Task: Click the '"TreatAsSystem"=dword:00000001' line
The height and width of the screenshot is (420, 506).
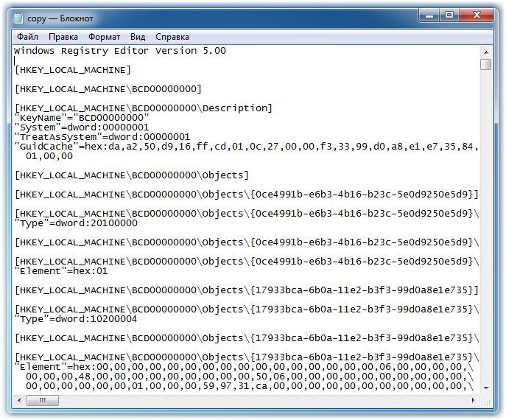Action: click(102, 137)
